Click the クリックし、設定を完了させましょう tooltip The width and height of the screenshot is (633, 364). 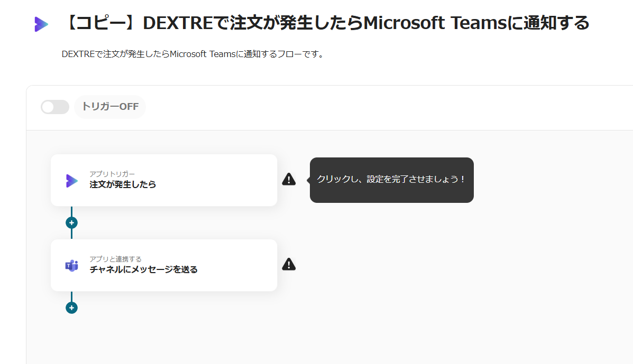tap(391, 180)
